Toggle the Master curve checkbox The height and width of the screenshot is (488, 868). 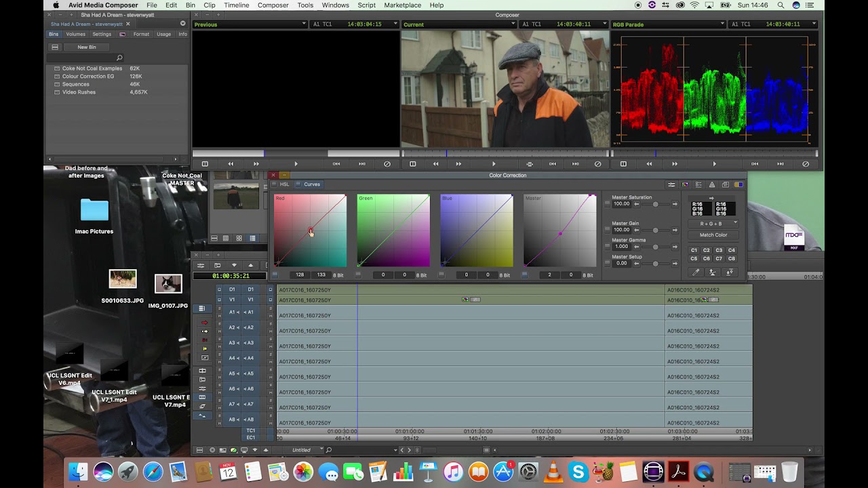525,274
